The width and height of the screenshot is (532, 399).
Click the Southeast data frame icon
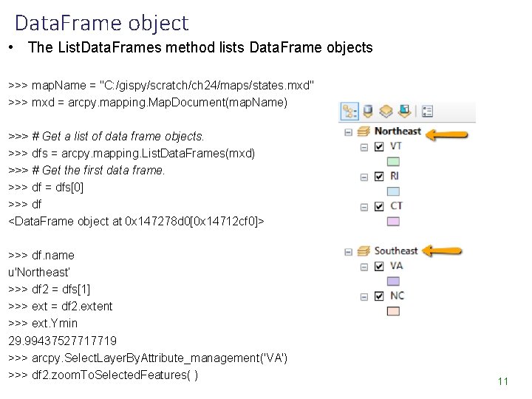click(x=364, y=251)
